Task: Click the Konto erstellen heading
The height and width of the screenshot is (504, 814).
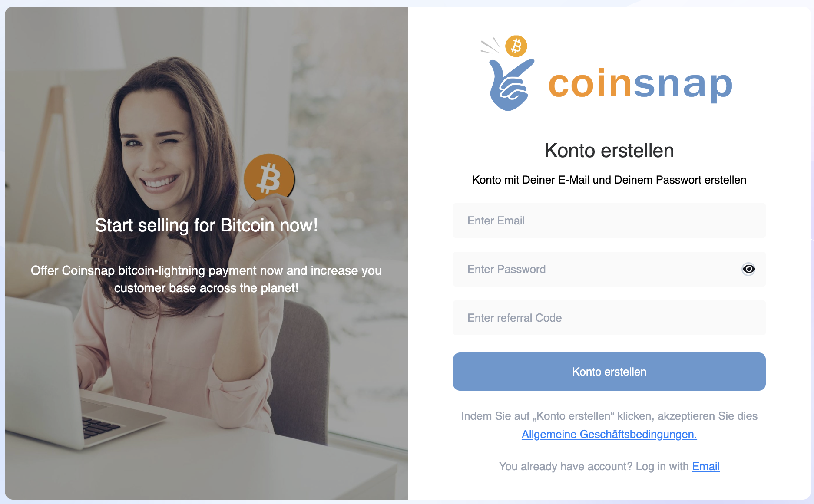Action: (x=609, y=151)
